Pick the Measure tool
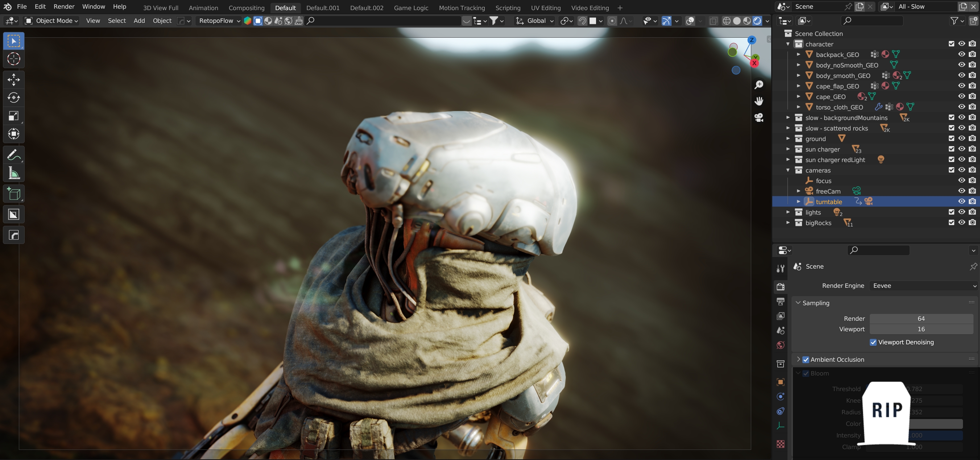980x460 pixels. pos(14,173)
